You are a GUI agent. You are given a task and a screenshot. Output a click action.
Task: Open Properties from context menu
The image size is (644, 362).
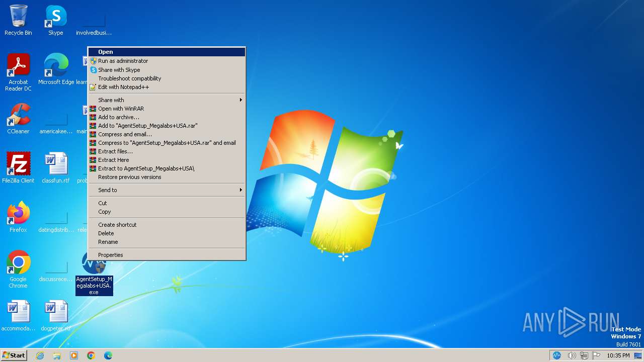167,255
